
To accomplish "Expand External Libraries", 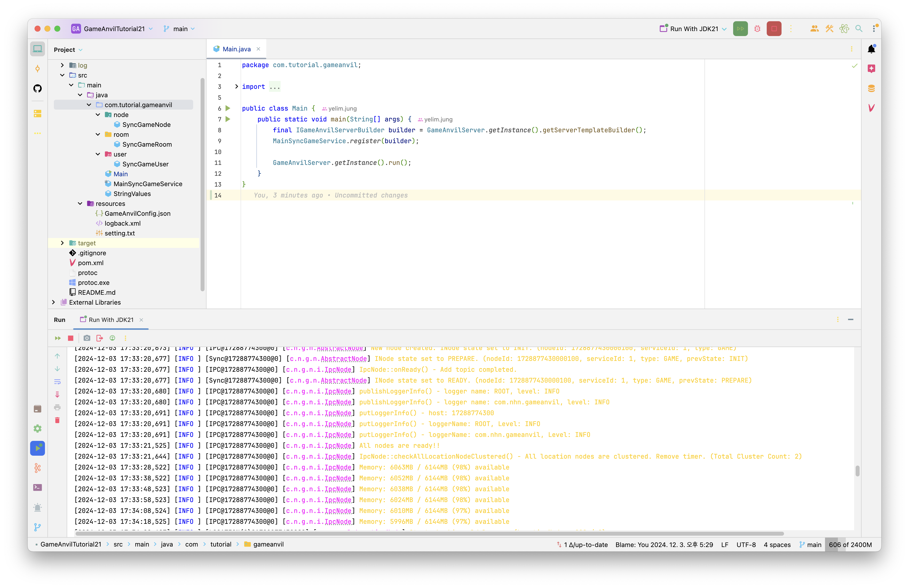I will [53, 302].
